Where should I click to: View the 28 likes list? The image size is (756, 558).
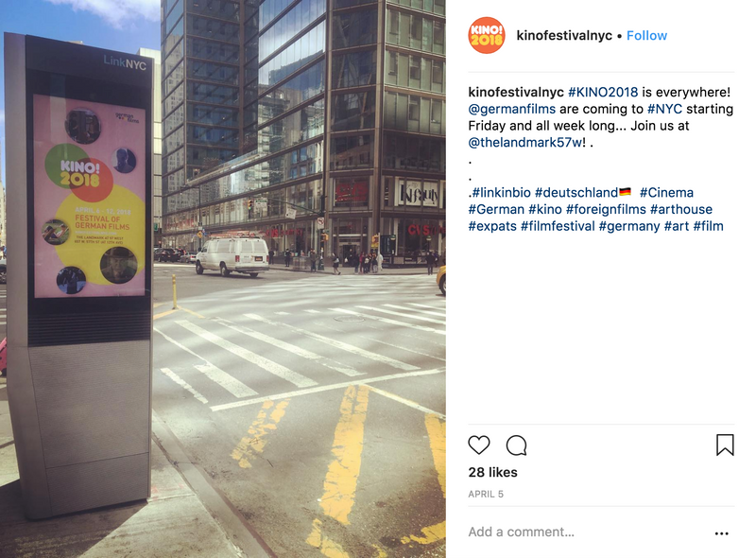click(x=492, y=472)
